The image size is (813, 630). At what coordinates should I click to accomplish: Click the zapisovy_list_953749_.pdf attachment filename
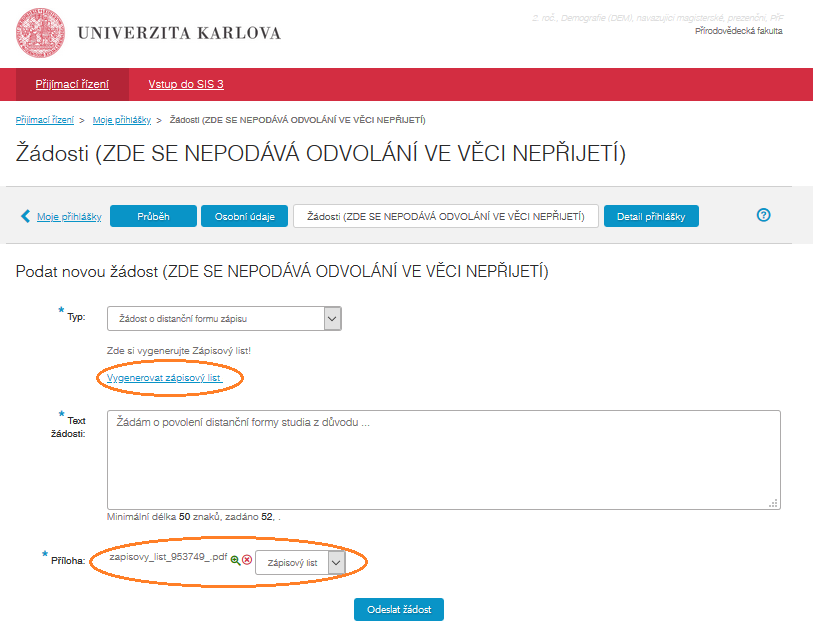[168, 557]
